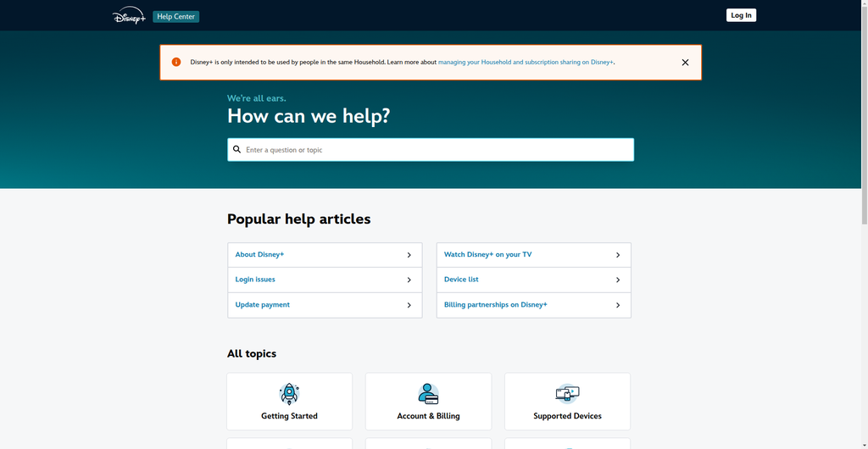Click the 'We're all ears.' tagline
868x449 pixels.
(x=256, y=98)
